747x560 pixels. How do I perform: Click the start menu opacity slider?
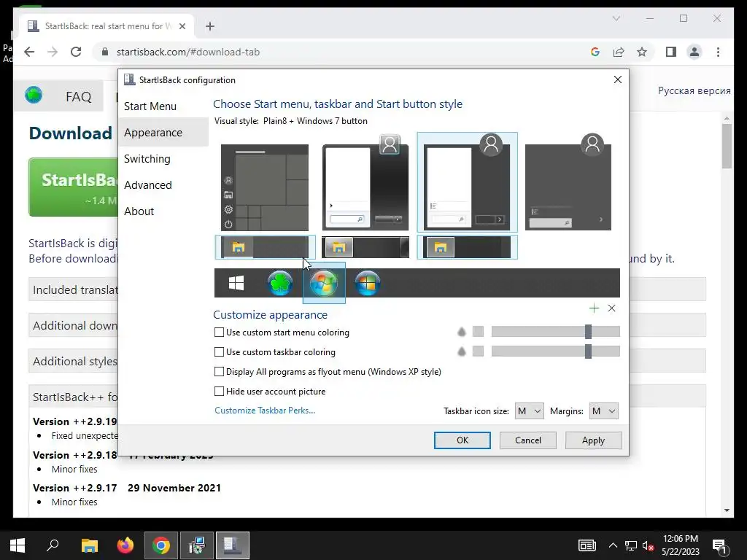(555, 332)
